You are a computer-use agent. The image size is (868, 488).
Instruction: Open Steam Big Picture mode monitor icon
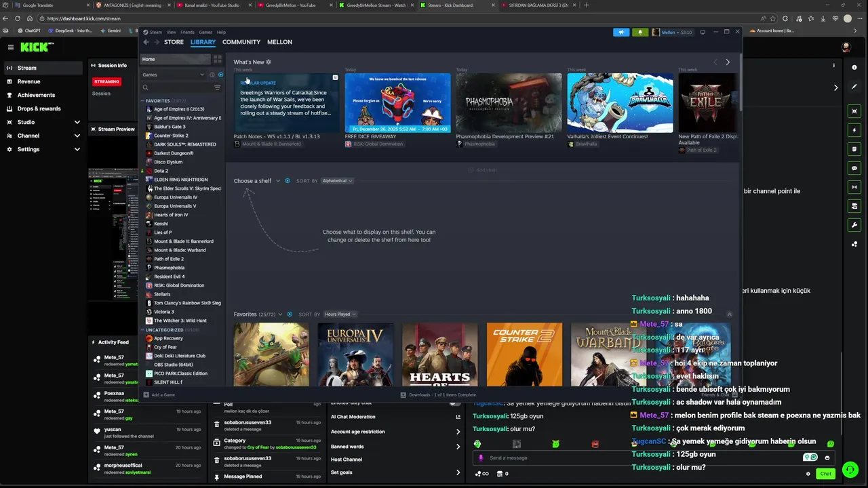(x=703, y=32)
